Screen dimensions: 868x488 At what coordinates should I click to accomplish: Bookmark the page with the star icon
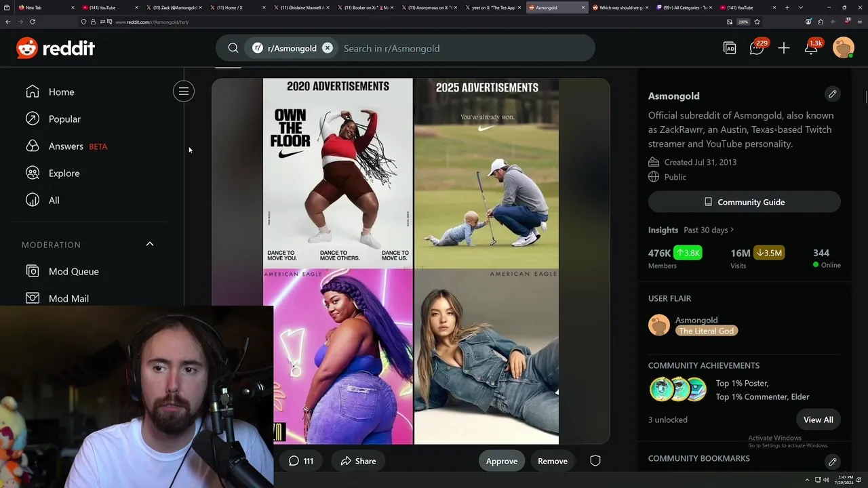click(757, 22)
